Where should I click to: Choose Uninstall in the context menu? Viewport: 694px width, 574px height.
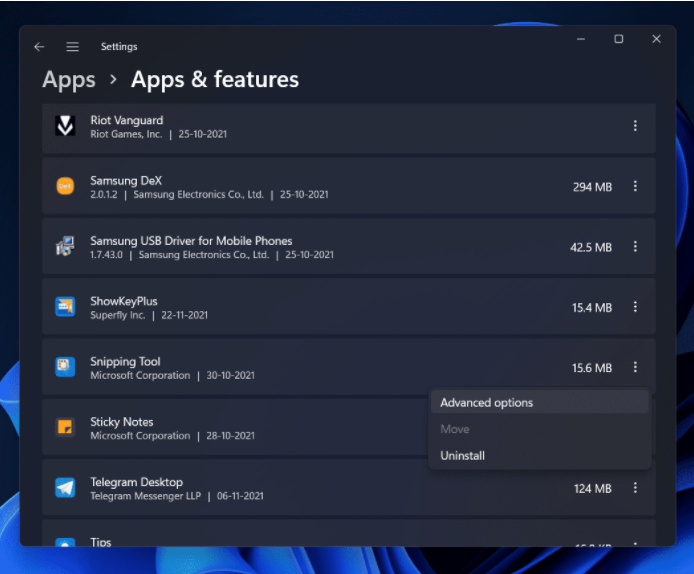tap(540, 455)
